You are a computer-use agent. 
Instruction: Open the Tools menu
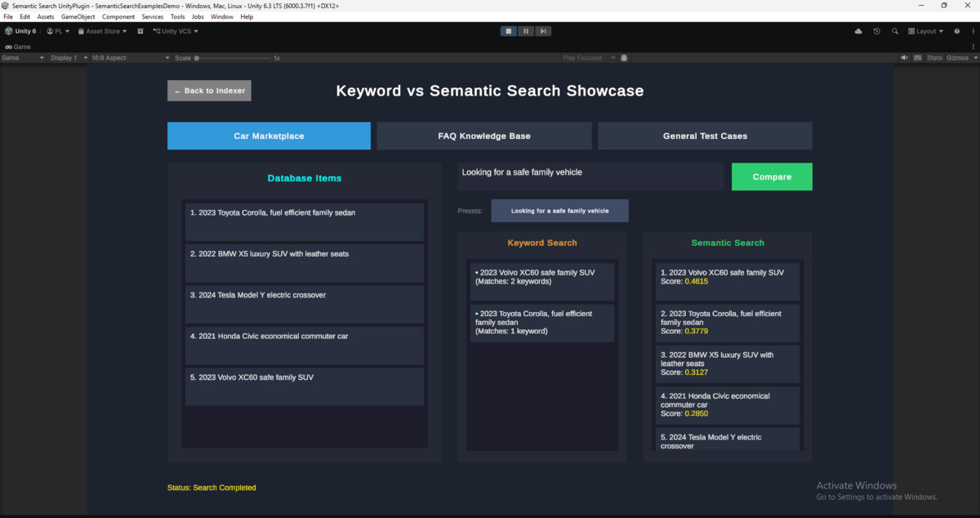(177, 16)
